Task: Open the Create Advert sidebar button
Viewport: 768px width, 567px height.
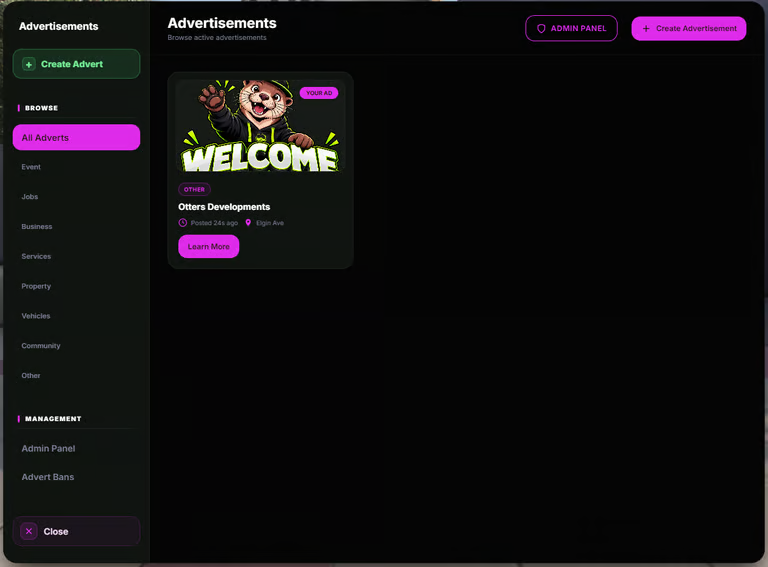Action: click(x=76, y=64)
